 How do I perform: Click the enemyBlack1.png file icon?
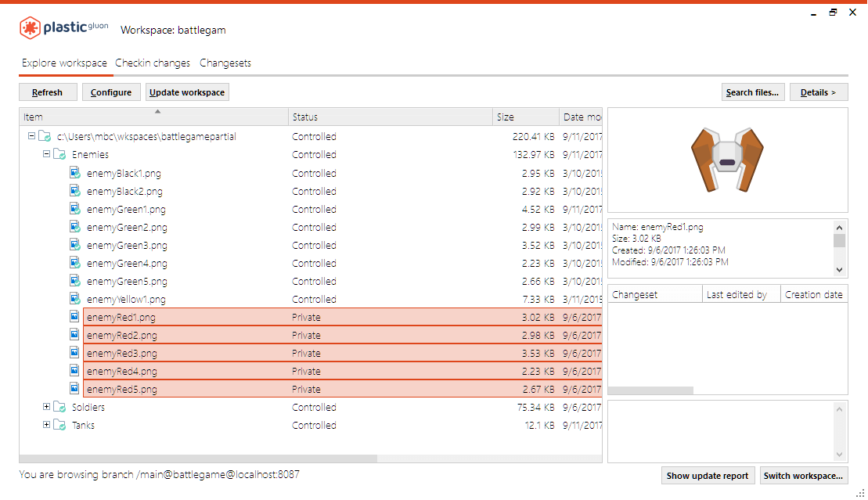(74, 173)
